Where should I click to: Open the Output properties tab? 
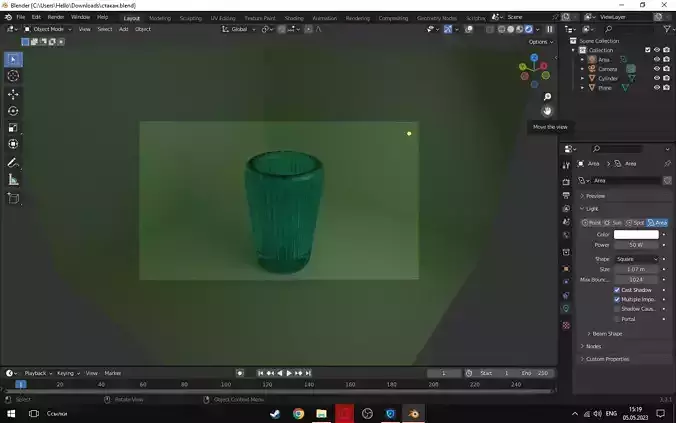pos(566,195)
